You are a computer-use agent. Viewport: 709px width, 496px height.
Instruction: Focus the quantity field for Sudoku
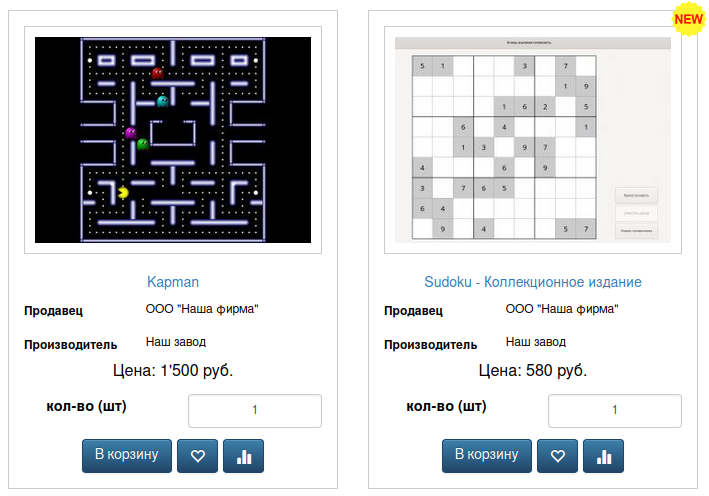(x=615, y=410)
